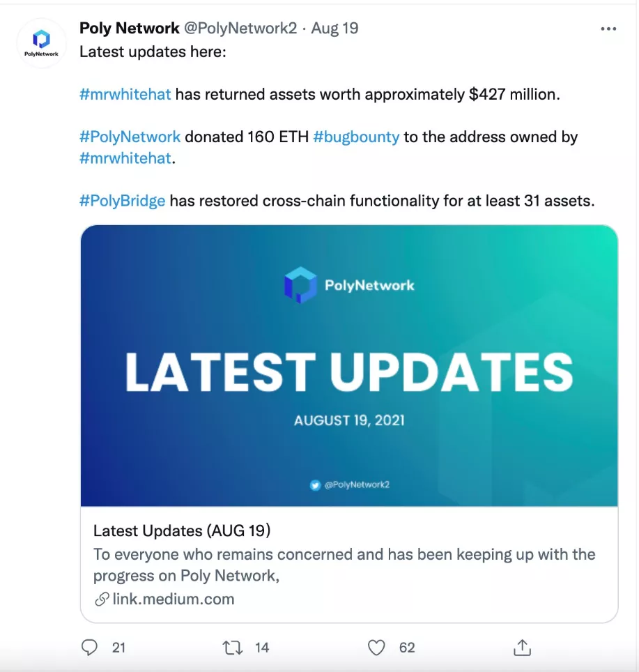This screenshot has height=672, width=639.
Task: Open the Poly Network display name
Action: [130, 29]
